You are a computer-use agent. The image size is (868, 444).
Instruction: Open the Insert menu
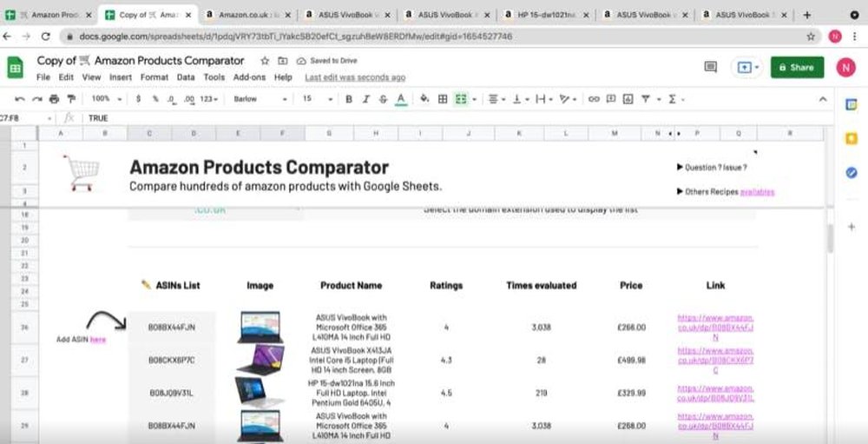click(120, 77)
